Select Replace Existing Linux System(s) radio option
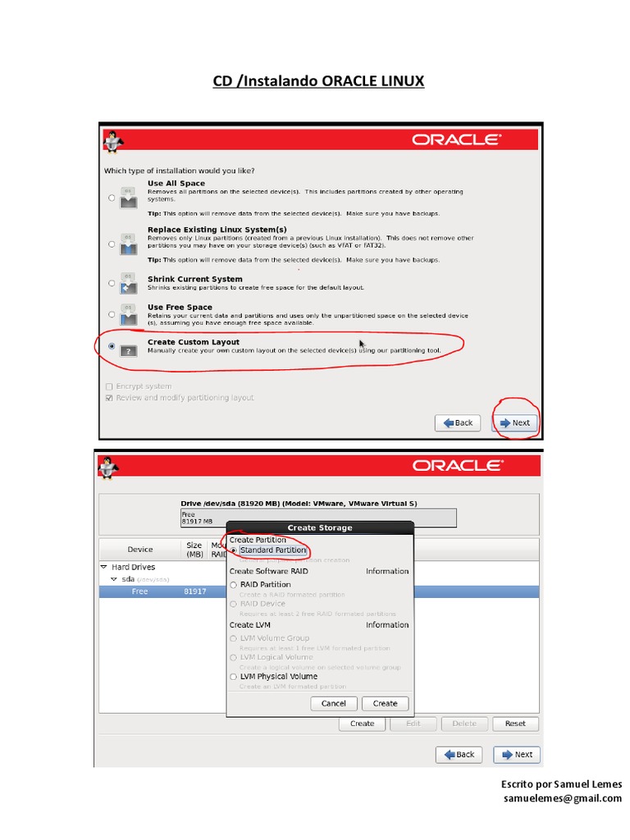 (x=112, y=244)
